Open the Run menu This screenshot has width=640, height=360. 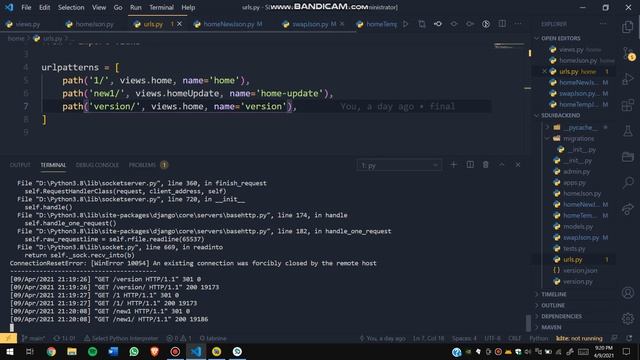click(136, 7)
